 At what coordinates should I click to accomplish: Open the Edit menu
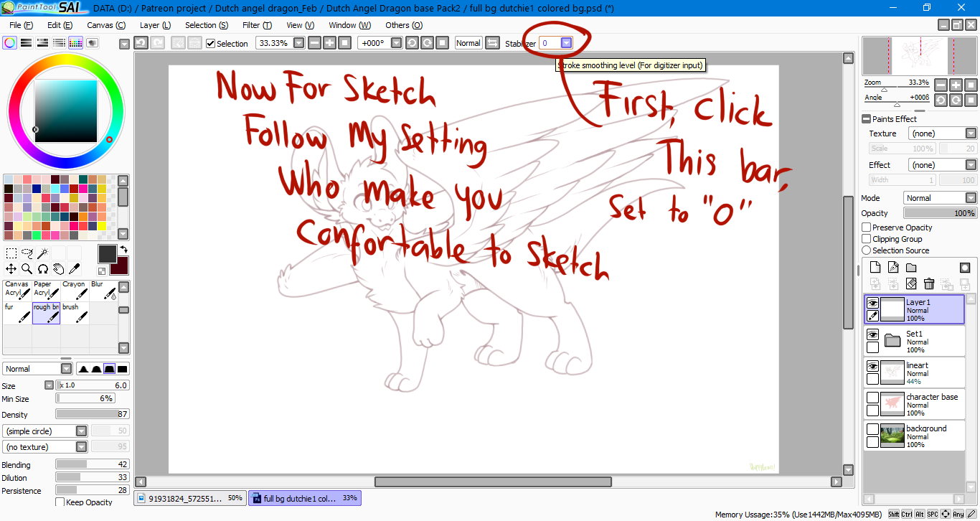(60, 25)
